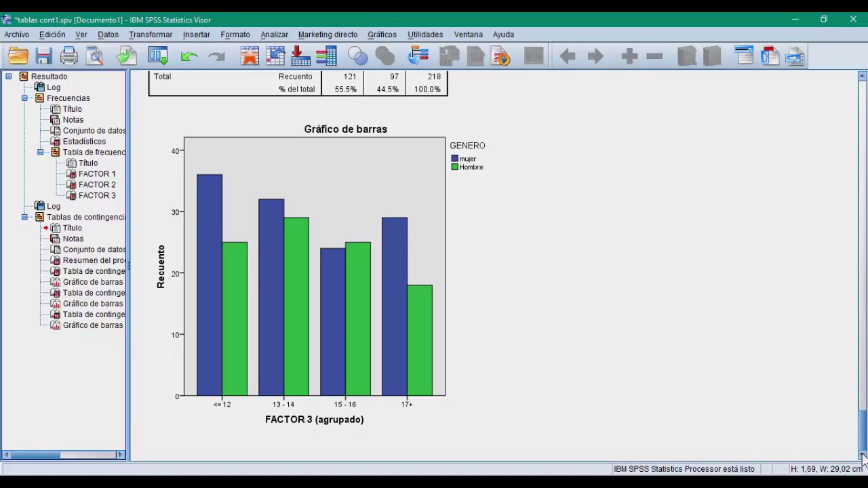Click the outline pane's right scroll arrow
The image size is (868, 488).
coord(121,455)
